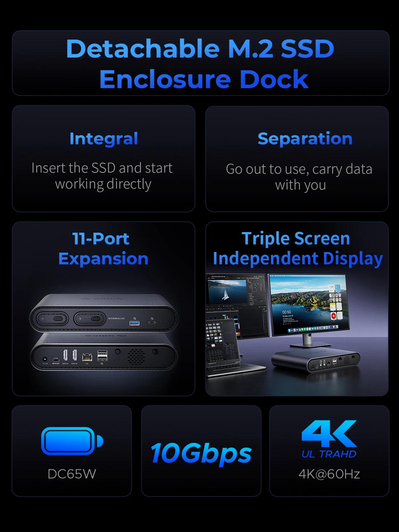Click the left SSD eject slot
This screenshot has width=399, height=532.
[x=52, y=319]
